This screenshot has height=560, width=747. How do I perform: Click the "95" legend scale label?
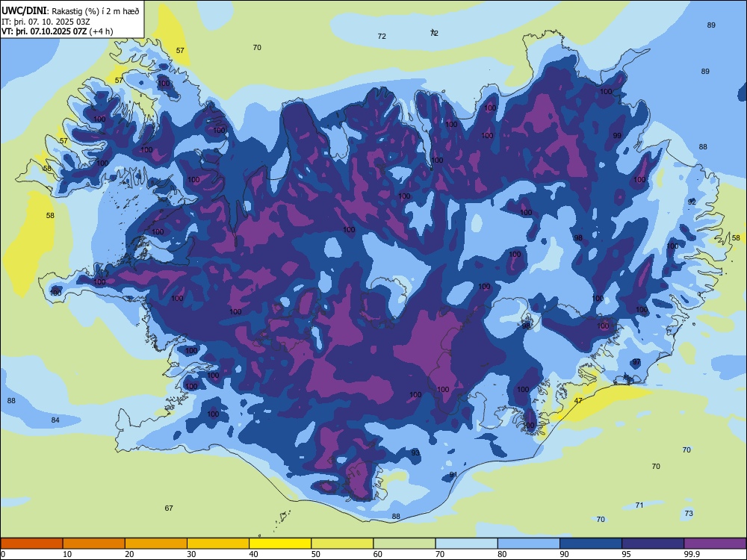click(x=626, y=554)
